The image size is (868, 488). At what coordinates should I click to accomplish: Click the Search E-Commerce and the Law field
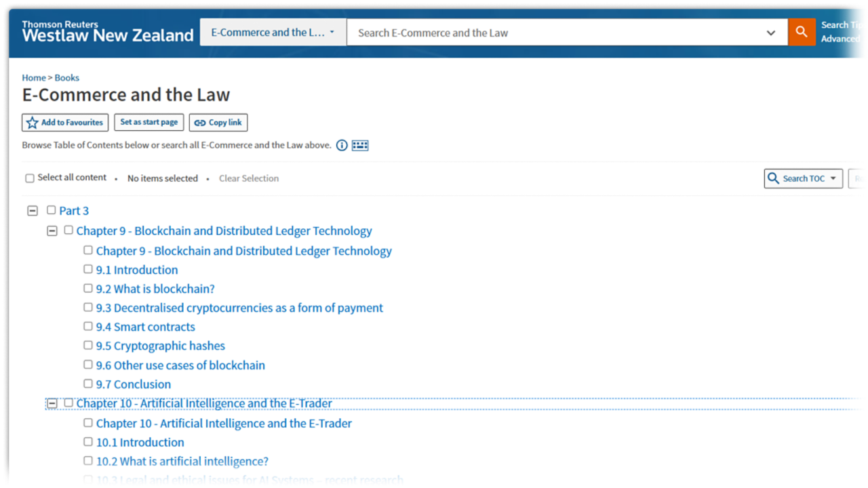556,33
